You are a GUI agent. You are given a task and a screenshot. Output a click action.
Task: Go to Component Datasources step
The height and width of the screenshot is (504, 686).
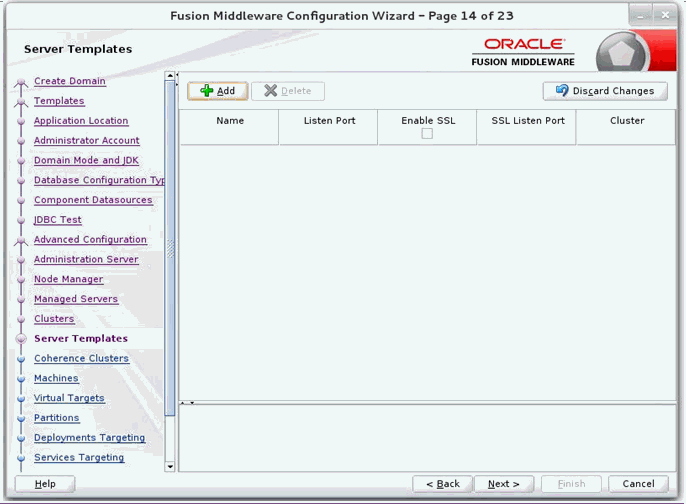coord(93,200)
